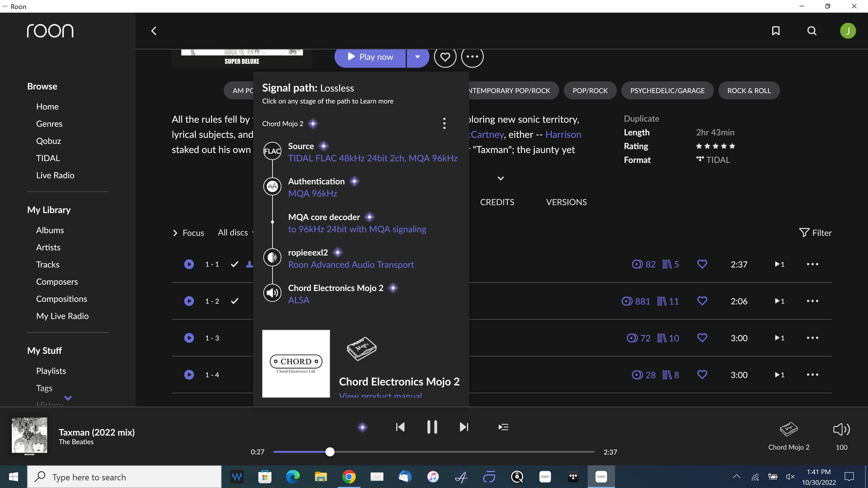
Task: Click the Windows Start button
Action: pos(14,477)
